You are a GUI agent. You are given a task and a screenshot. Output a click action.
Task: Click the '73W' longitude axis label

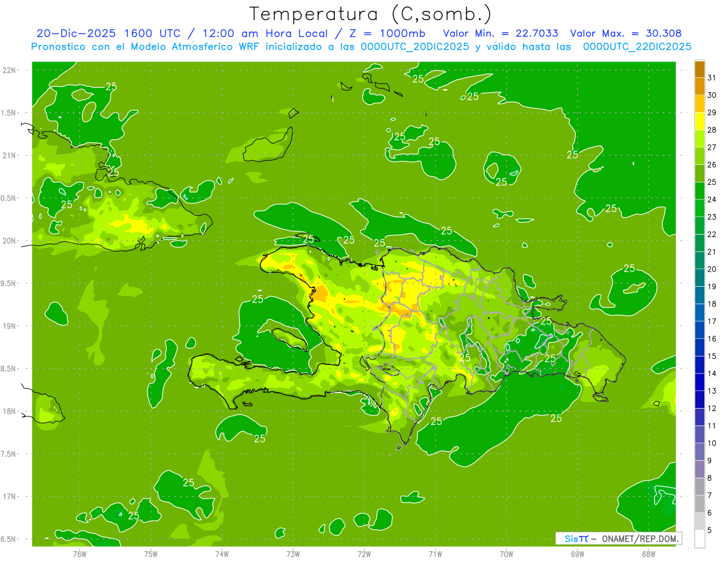(x=293, y=554)
